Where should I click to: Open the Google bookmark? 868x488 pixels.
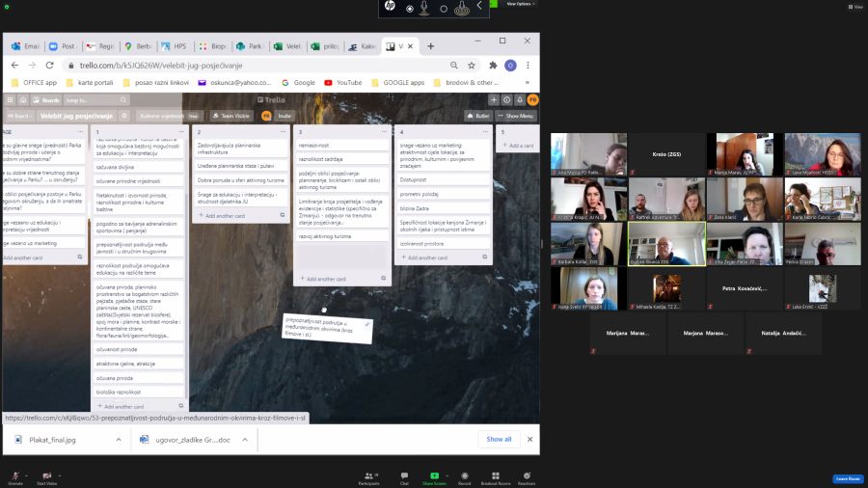pos(298,82)
